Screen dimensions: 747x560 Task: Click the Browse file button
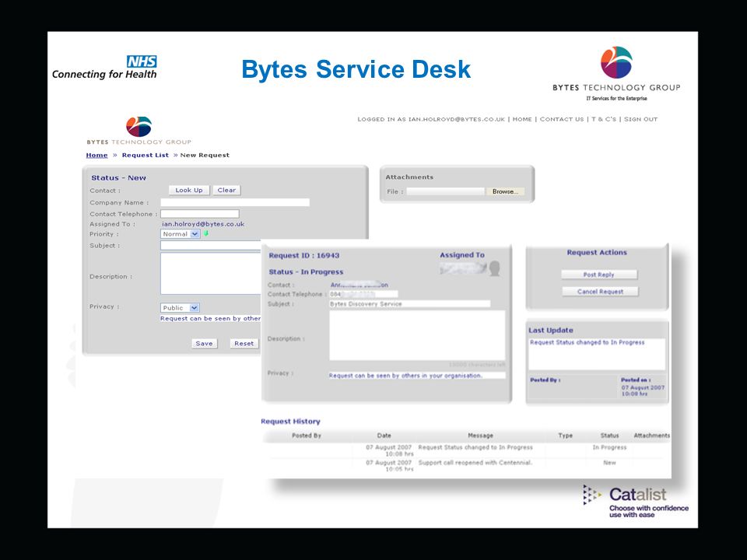(505, 191)
